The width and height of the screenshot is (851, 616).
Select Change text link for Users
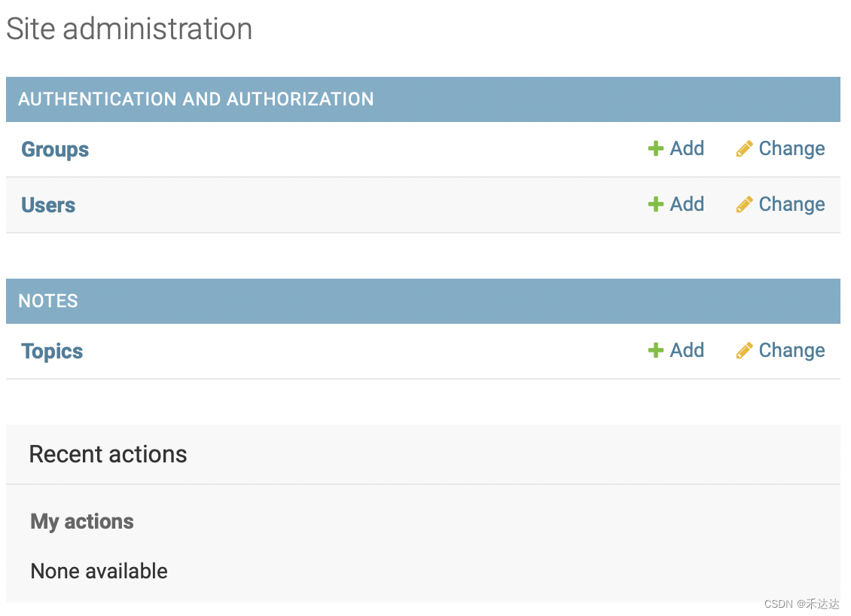792,205
